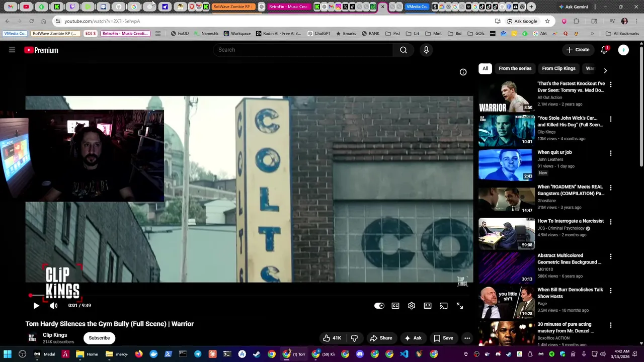Viewport: 644px width, 362px height.
Task: Save video to a playlist
Action: (x=443, y=338)
